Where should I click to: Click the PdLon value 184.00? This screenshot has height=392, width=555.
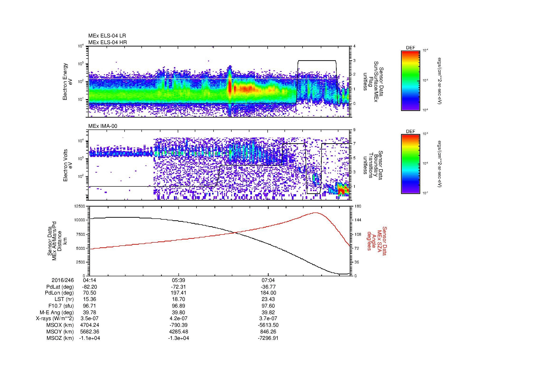(x=268, y=293)
